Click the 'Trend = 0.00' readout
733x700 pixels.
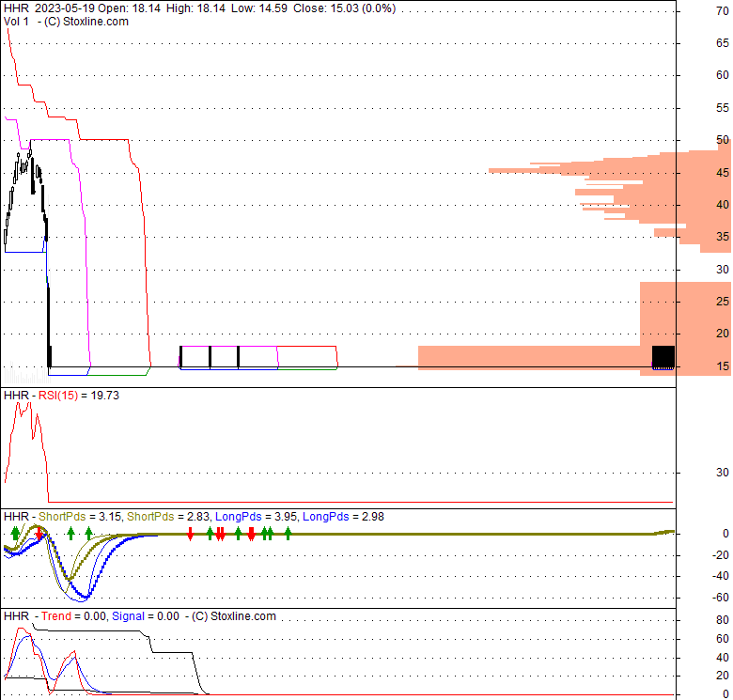click(x=73, y=615)
